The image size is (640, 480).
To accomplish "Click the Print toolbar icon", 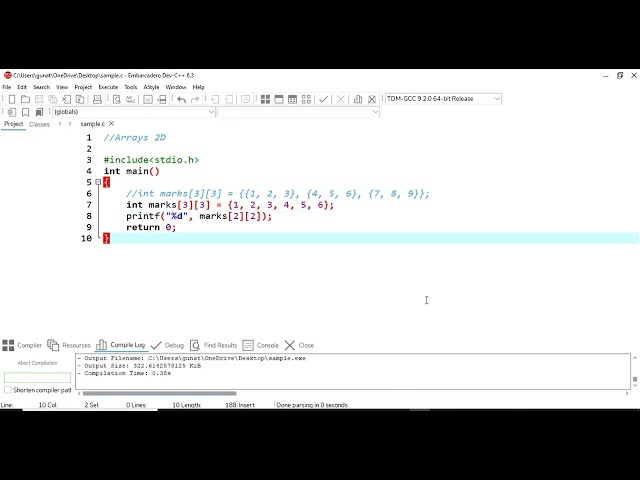I will click(97, 99).
